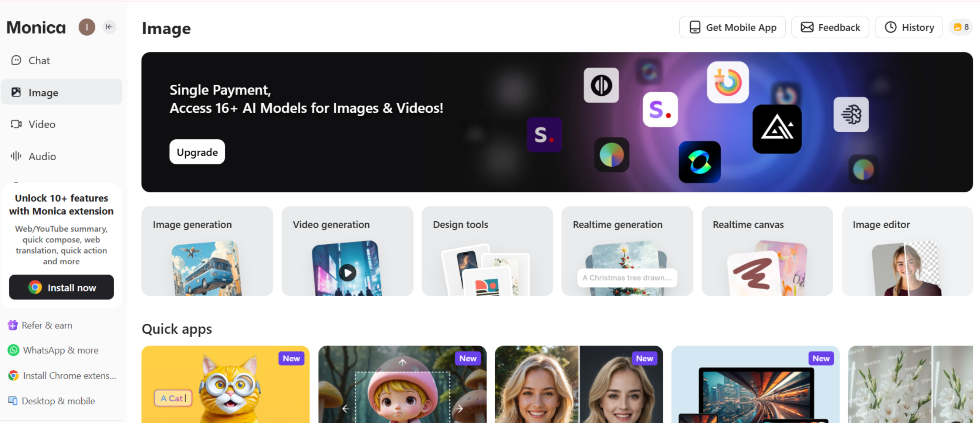
Task: Click the rainbow swirl model icon
Action: pos(727,82)
